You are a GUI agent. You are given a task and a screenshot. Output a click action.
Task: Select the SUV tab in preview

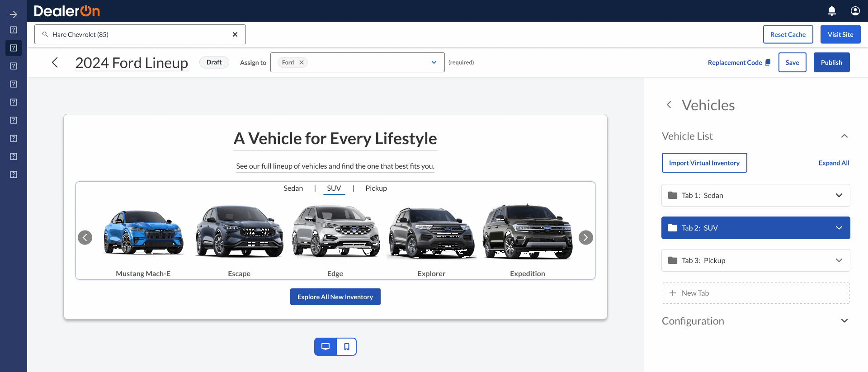[x=334, y=188]
